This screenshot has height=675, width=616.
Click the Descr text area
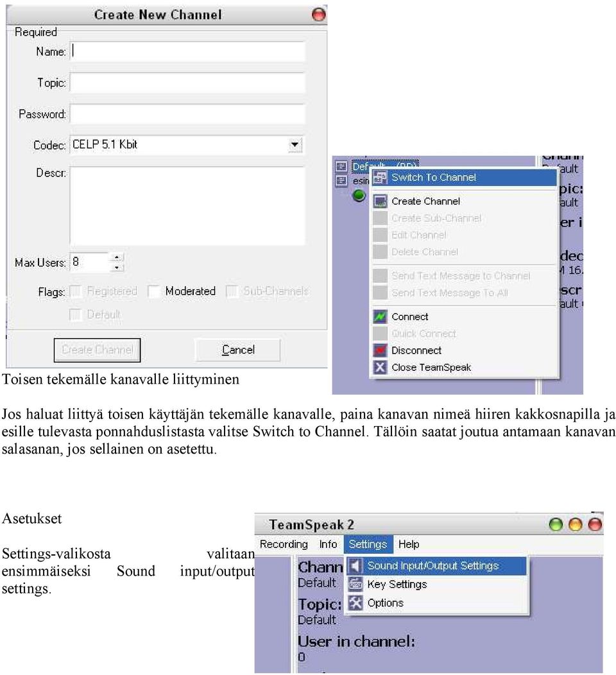pos(187,206)
